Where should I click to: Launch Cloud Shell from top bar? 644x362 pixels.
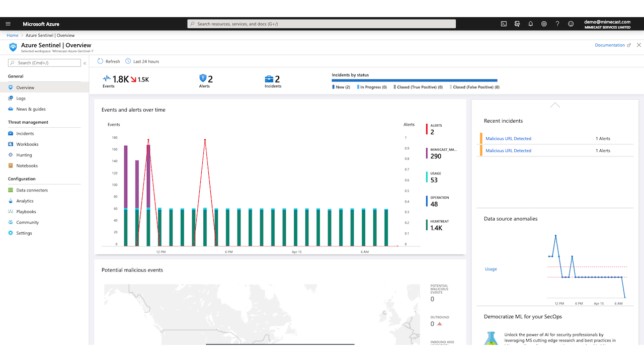coord(504,24)
